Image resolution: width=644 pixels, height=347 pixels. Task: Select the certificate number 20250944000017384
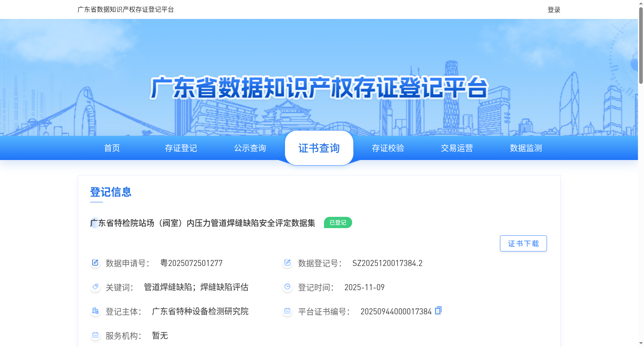pos(396,312)
